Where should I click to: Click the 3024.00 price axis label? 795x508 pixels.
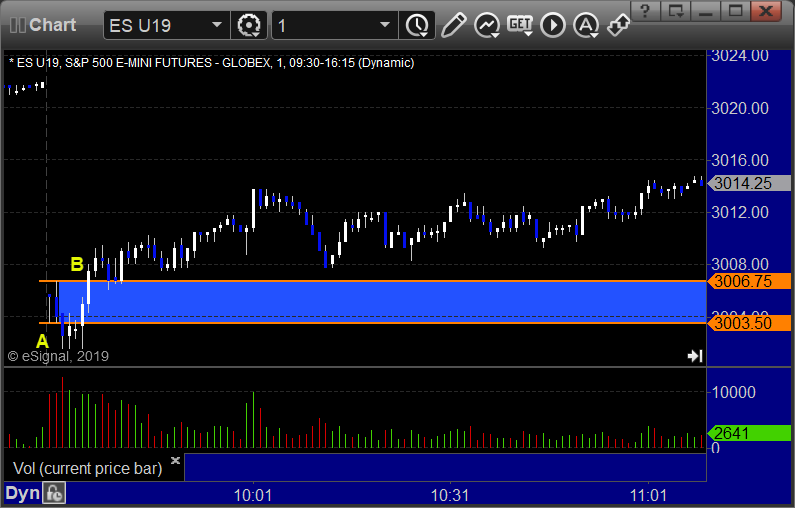point(740,56)
